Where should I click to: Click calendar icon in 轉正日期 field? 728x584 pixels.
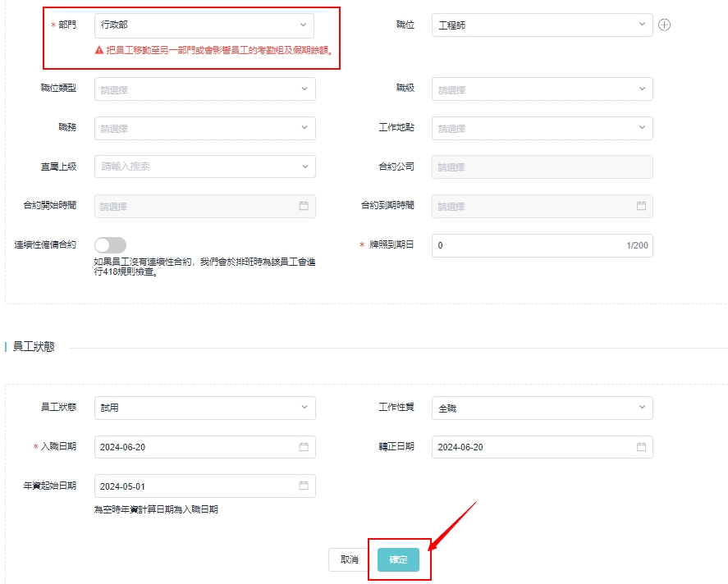click(x=641, y=447)
